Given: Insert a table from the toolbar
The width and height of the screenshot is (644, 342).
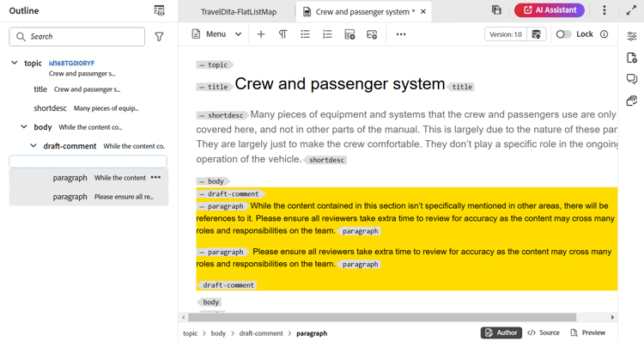Looking at the screenshot, I should click(x=349, y=34).
